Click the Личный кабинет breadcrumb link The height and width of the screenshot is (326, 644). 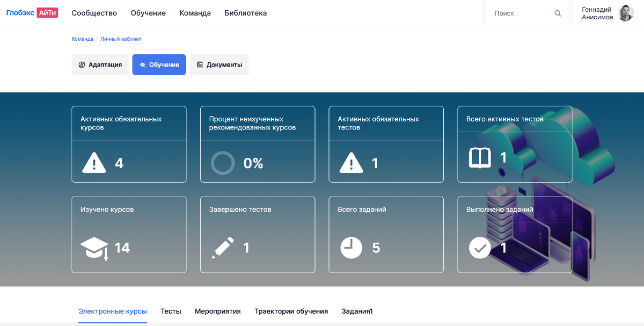(121, 39)
